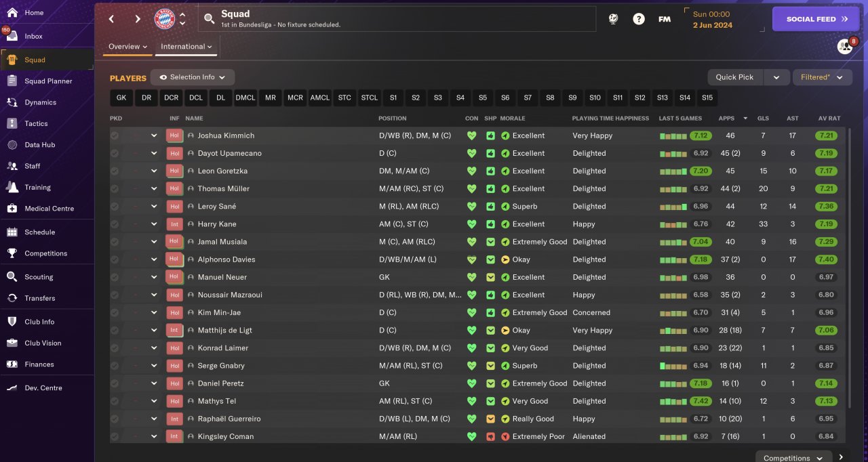Toggle pick checkbox for Manuel Neuer
This screenshot has height=462, width=868.
pyautogui.click(x=115, y=277)
